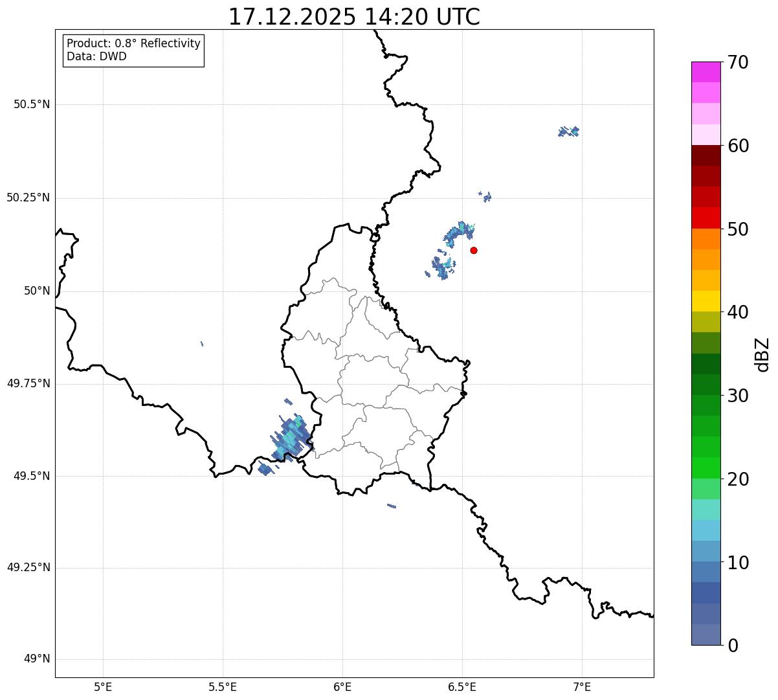Click the dBZ colorbar axis label
This screenshot has height=700, width=778.
point(762,354)
